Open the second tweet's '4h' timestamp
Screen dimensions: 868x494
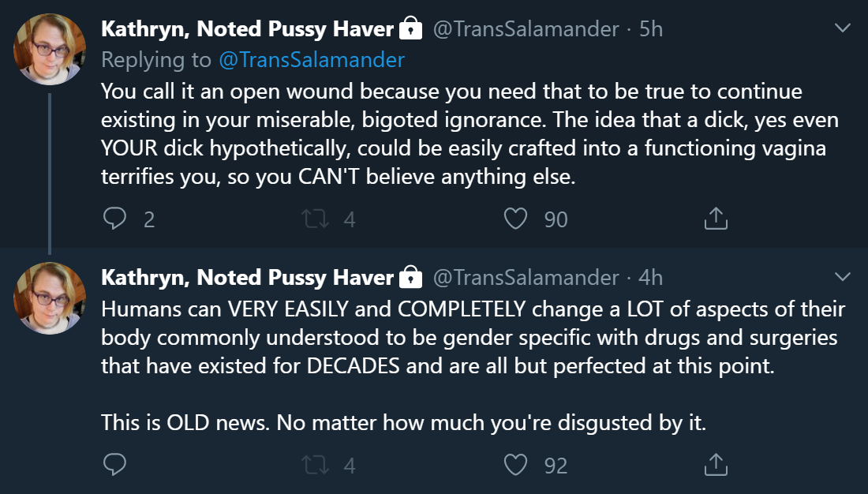pos(651,277)
